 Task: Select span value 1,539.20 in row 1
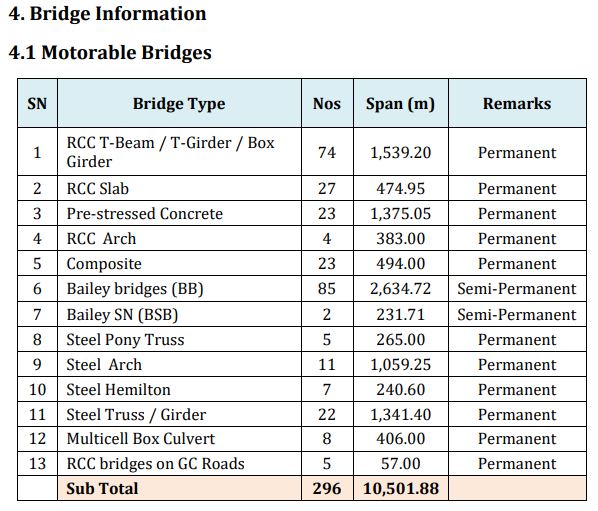pyautogui.click(x=400, y=152)
